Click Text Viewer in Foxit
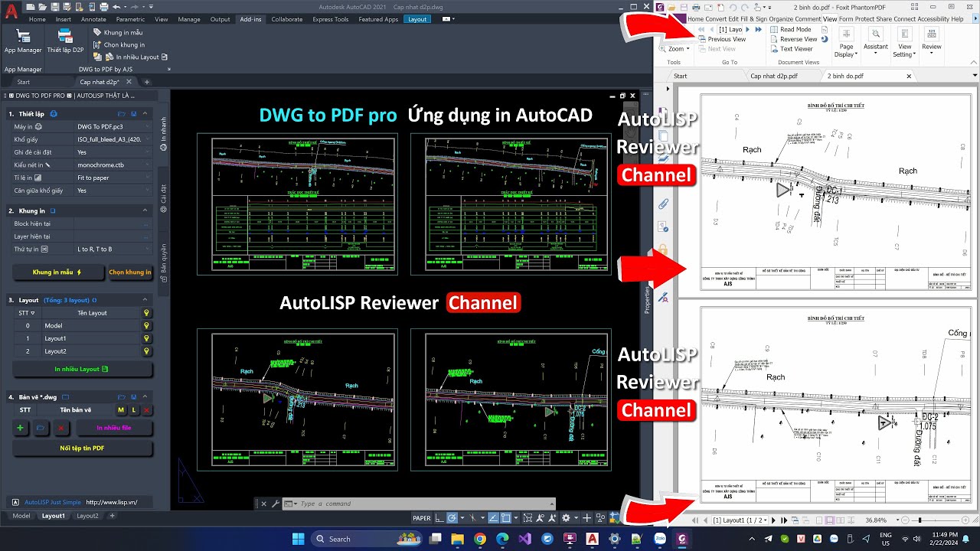This screenshot has height=551, width=980. [x=791, y=49]
